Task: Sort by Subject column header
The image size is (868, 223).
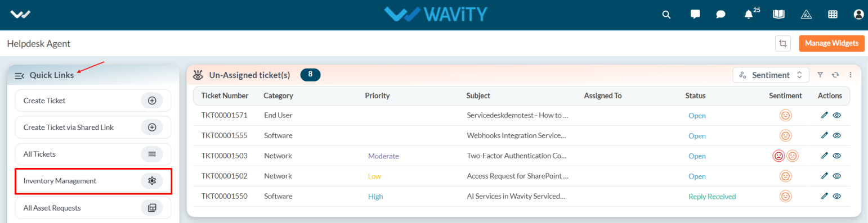Action: tap(478, 96)
